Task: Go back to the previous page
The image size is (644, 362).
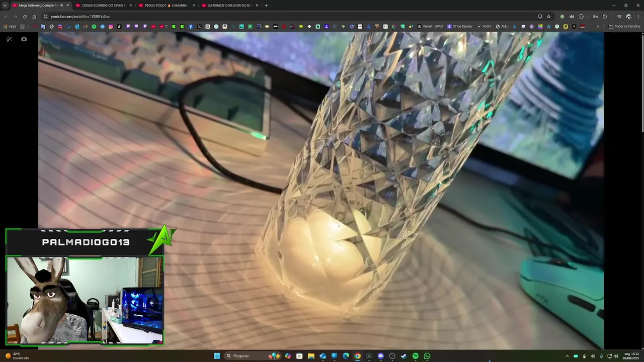Action: tap(6, 17)
